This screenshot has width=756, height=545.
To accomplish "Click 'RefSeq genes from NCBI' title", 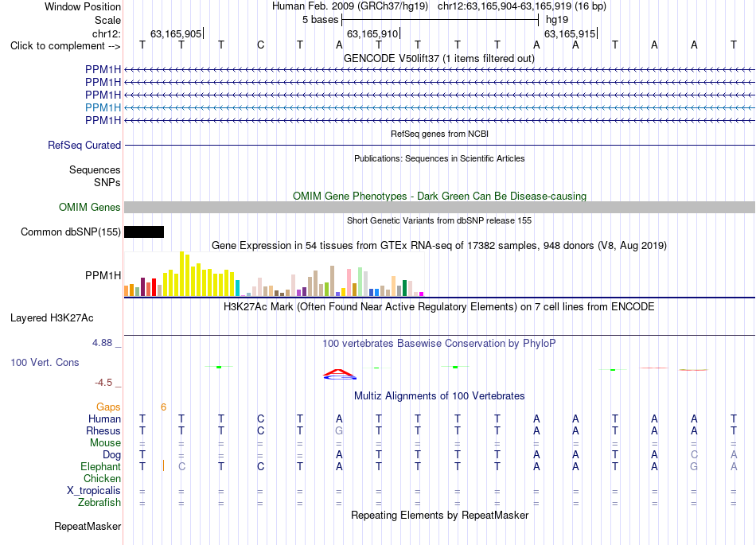I will 440,134.
